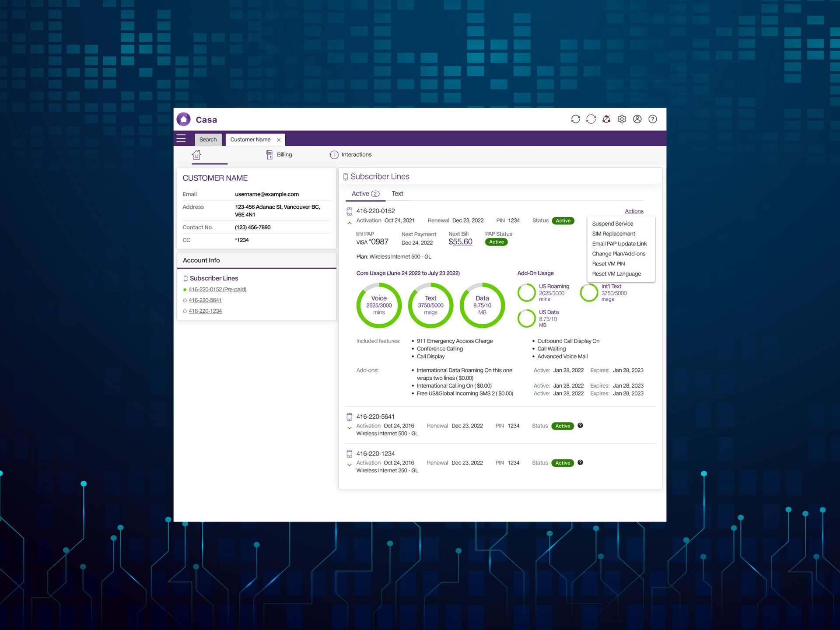840x630 pixels.
Task: Select 416-220-0152 (Pre-paid) line in sidebar
Action: (x=217, y=289)
